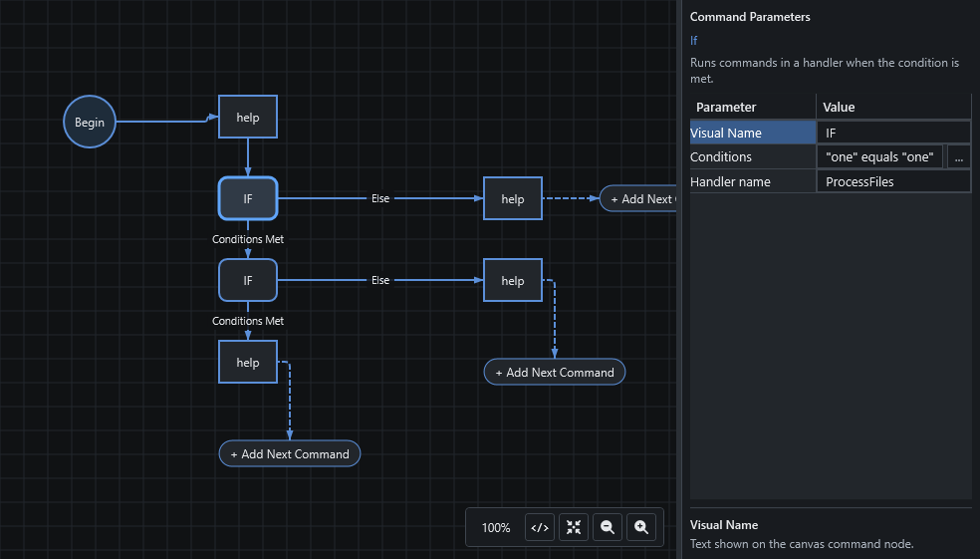Select the Handler name parameter row
This screenshot has height=559, width=980.
pyautogui.click(x=753, y=181)
